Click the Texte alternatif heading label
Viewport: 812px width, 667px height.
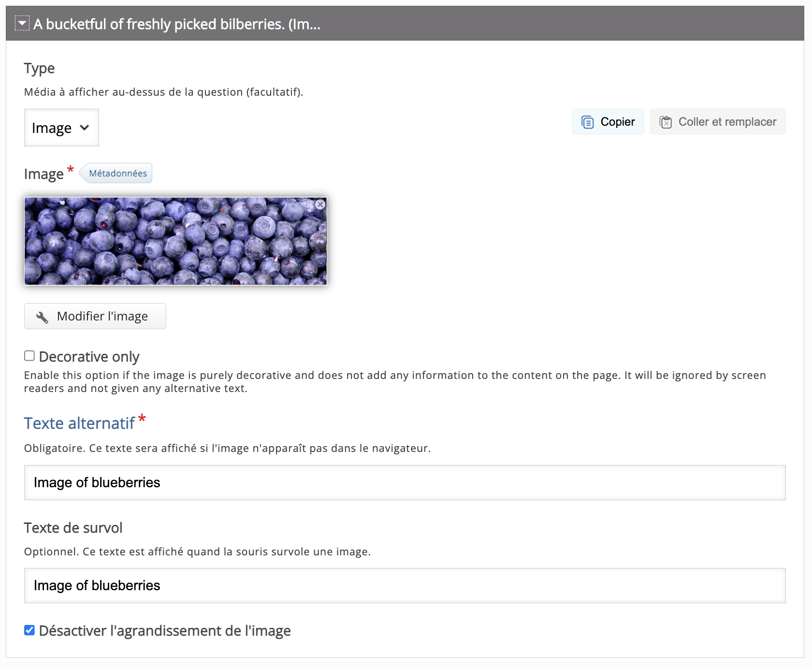[x=79, y=423]
